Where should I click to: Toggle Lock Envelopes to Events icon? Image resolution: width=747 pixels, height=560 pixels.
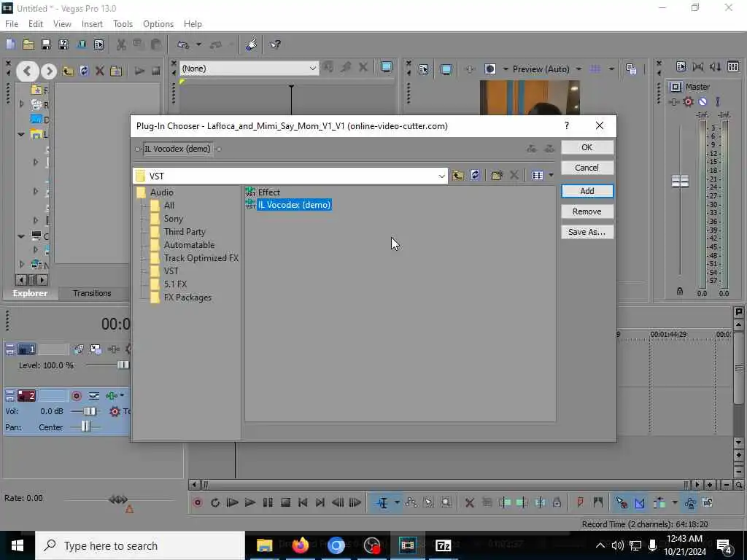[690, 502]
